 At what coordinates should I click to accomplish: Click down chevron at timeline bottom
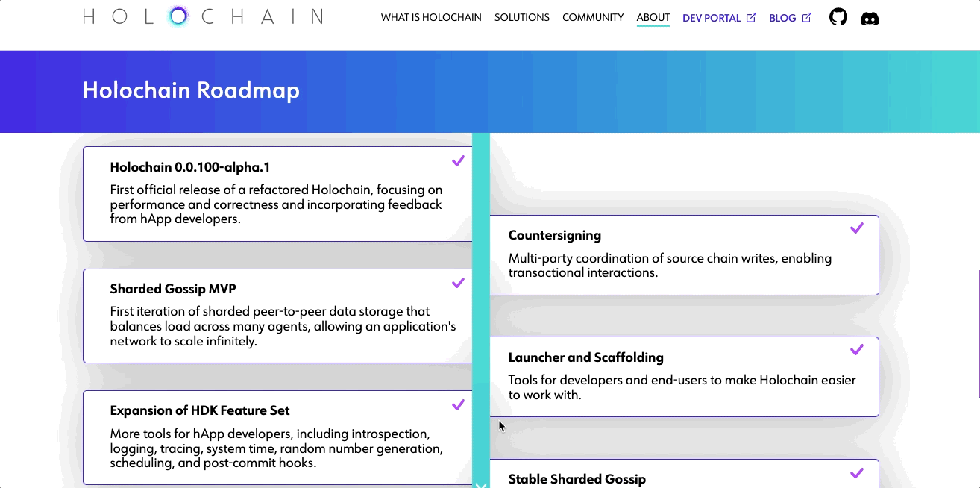481,484
